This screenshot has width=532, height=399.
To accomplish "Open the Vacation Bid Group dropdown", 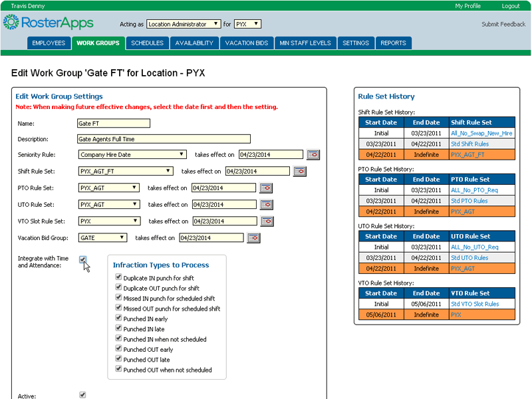I will (102, 238).
